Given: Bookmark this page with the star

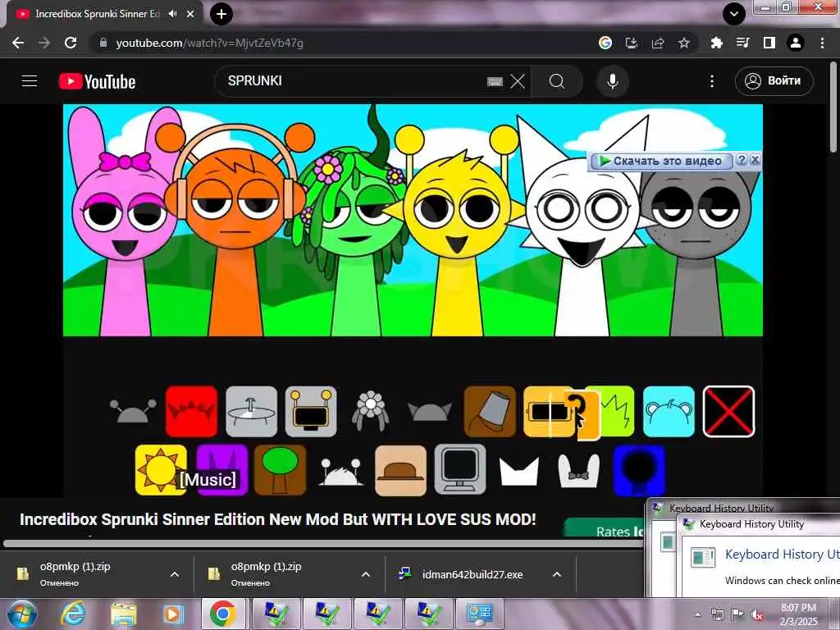Looking at the screenshot, I should click(x=684, y=43).
